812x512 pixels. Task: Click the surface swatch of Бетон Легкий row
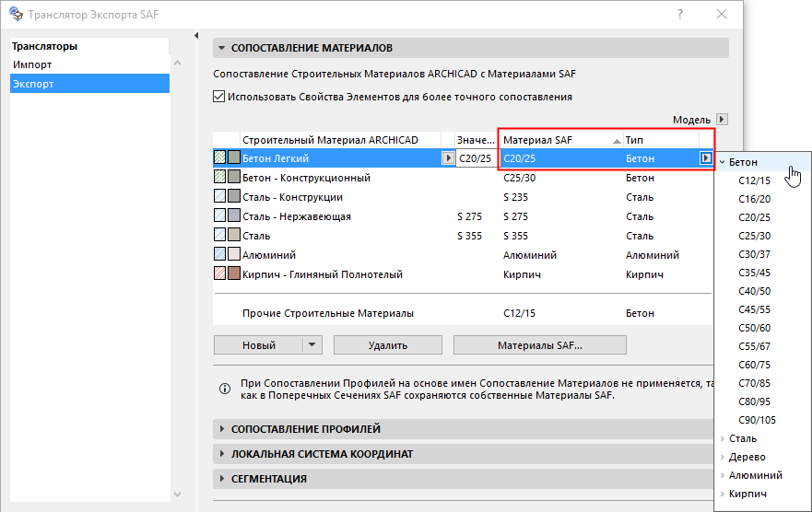[234, 157]
